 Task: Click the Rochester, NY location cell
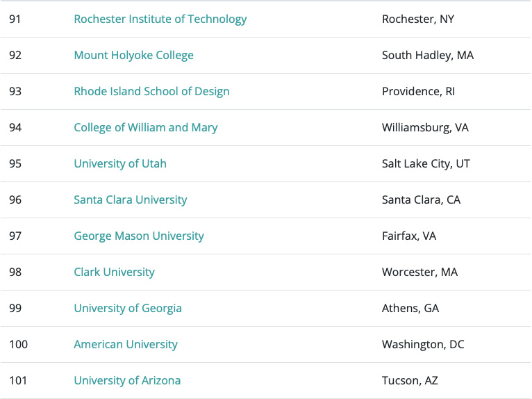click(x=417, y=19)
